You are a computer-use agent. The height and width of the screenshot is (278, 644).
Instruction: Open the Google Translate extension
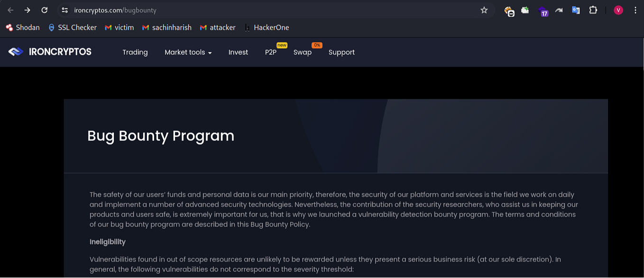tap(576, 10)
